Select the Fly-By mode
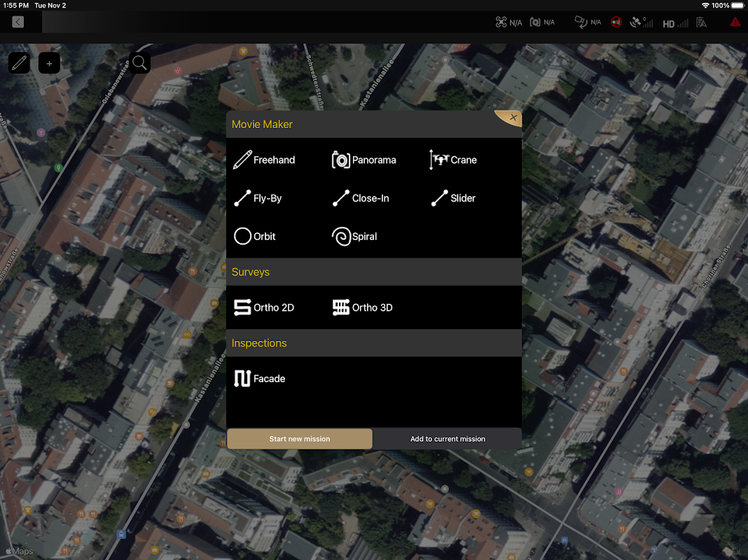This screenshot has height=560, width=748. point(258,198)
